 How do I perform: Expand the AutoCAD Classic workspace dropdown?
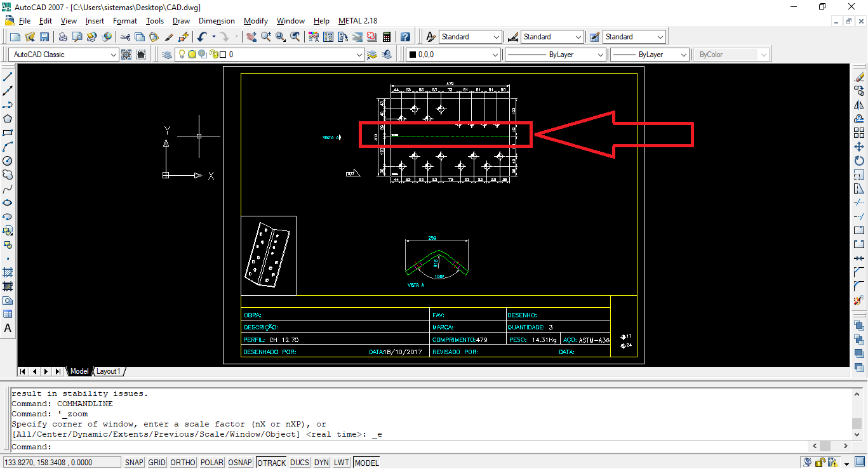pos(114,55)
